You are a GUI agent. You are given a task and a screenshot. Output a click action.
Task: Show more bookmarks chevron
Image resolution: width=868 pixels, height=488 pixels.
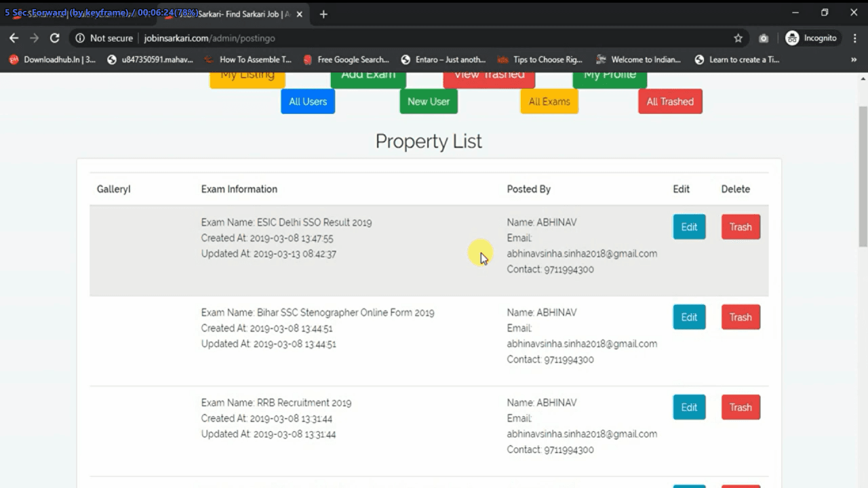(854, 60)
